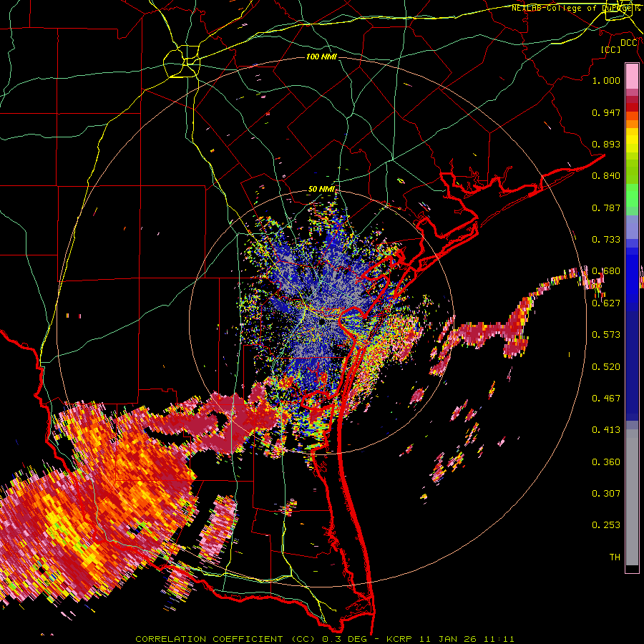
Task: Click the 0.253 color scale label
Action: click(606, 525)
